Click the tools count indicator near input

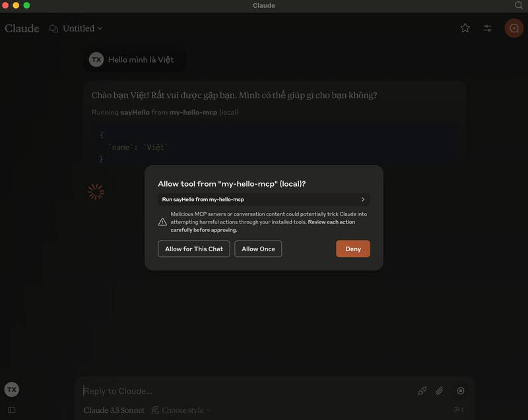[x=459, y=410]
